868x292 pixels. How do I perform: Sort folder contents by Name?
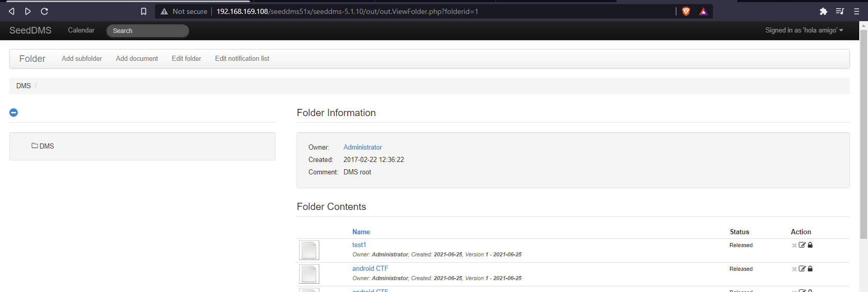pos(361,232)
